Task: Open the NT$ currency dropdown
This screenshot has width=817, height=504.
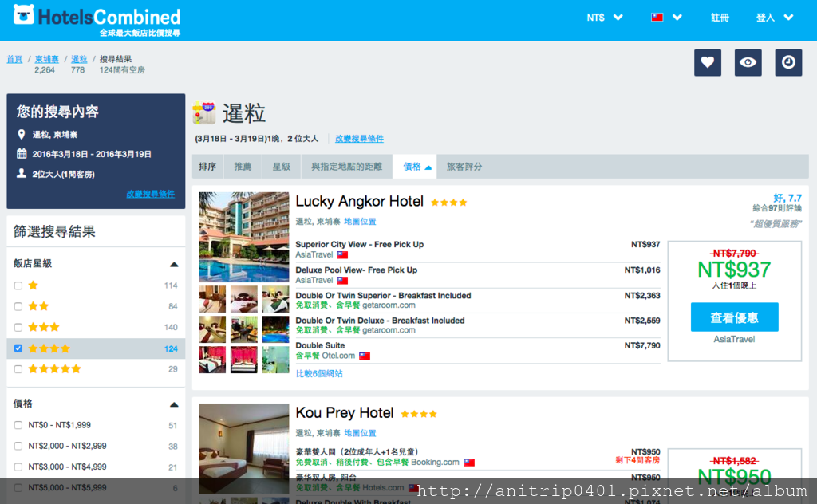Action: 605,18
